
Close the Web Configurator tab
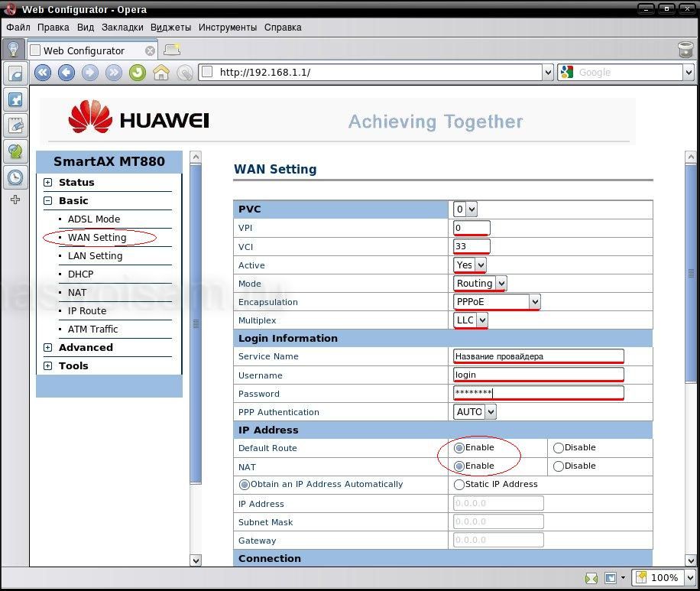(150, 50)
